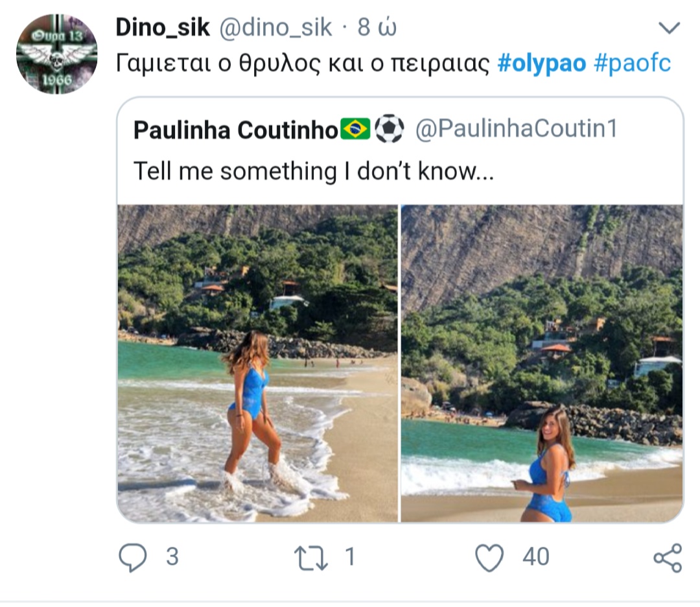Click the reply speech bubble icon
The height and width of the screenshot is (607, 700).
pos(134,558)
